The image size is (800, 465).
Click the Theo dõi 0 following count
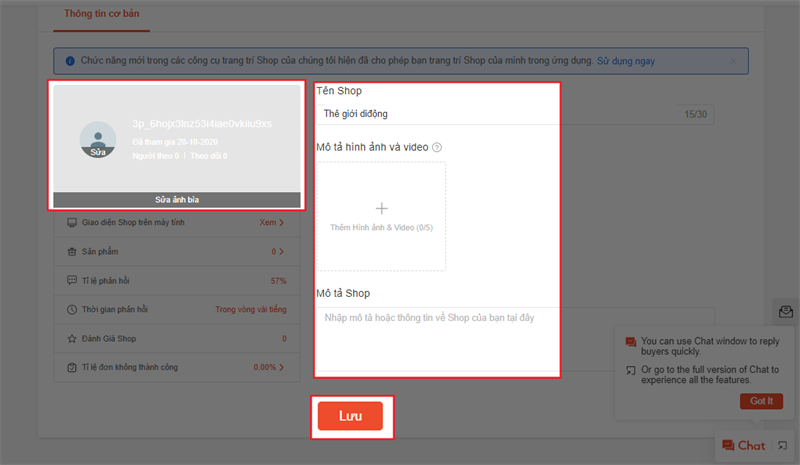(209, 156)
